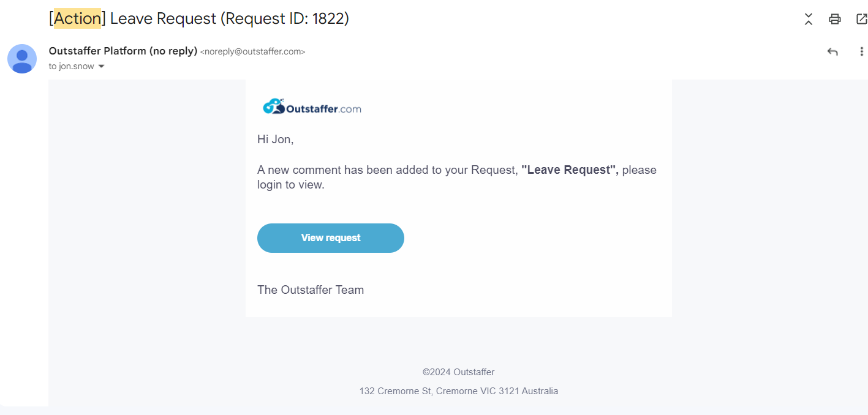This screenshot has width=868, height=415.
Task: Click "The Outstaffer Team" signature text
Action: pyautogui.click(x=311, y=290)
